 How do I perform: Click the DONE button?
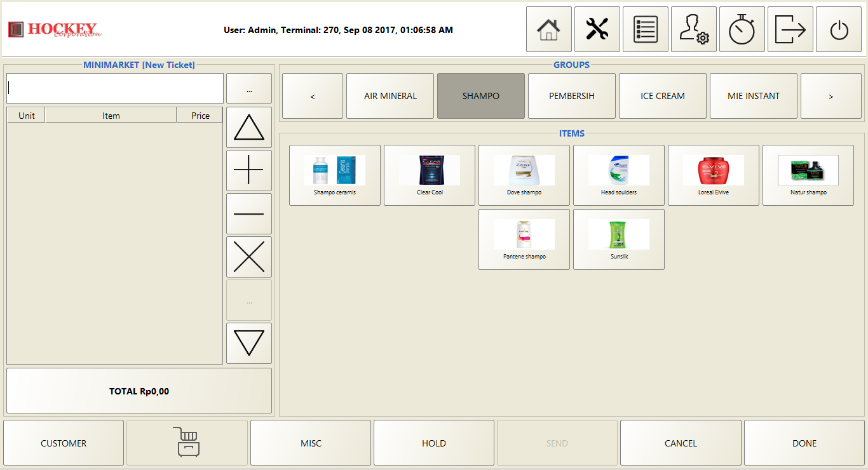(804, 443)
